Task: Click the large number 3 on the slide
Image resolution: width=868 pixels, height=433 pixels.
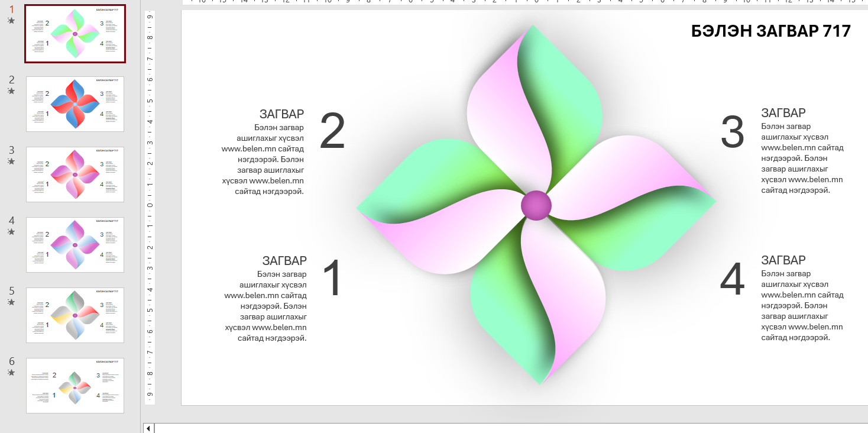Action: (732, 132)
